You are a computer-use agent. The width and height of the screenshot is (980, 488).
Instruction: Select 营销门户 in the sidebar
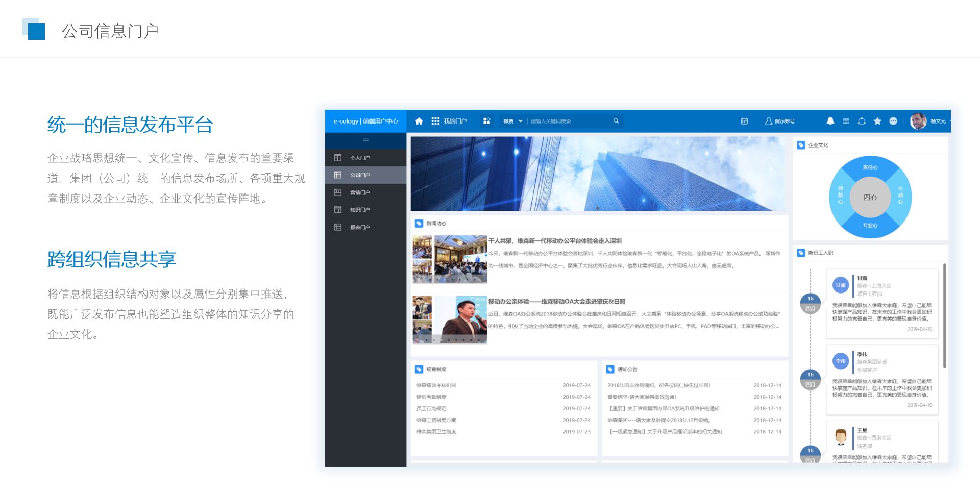point(360,192)
